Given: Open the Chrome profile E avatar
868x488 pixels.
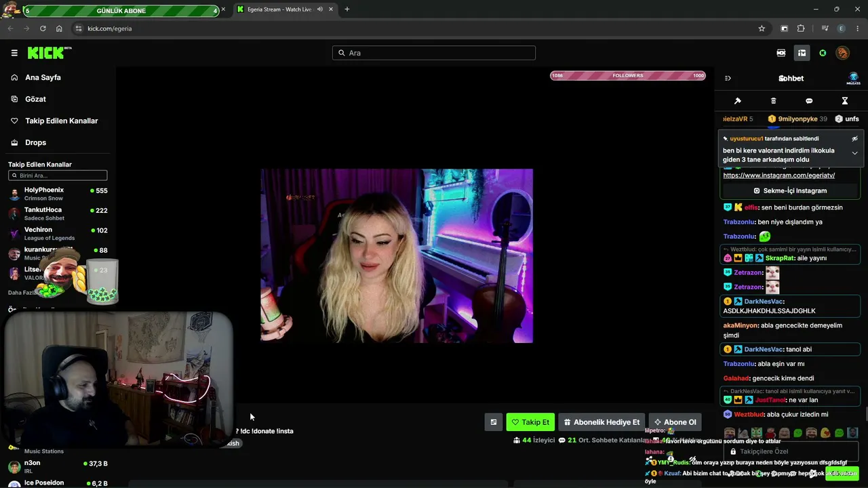Looking at the screenshot, I should coord(842,28).
